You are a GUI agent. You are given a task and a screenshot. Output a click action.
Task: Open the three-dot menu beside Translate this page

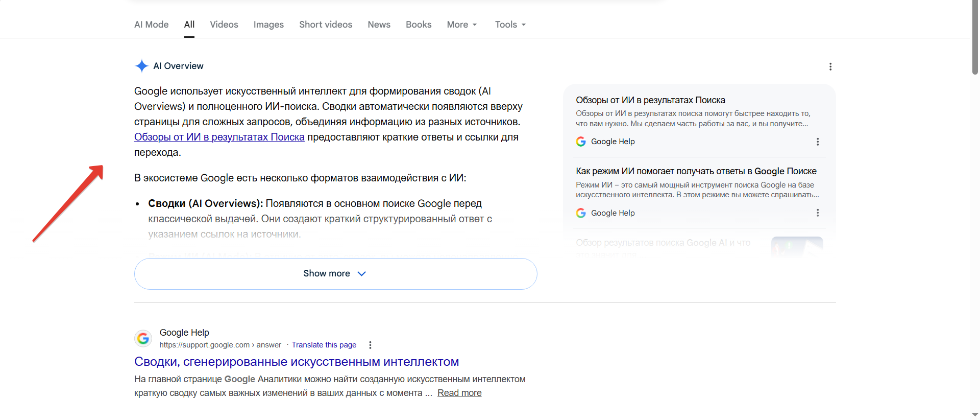click(370, 345)
